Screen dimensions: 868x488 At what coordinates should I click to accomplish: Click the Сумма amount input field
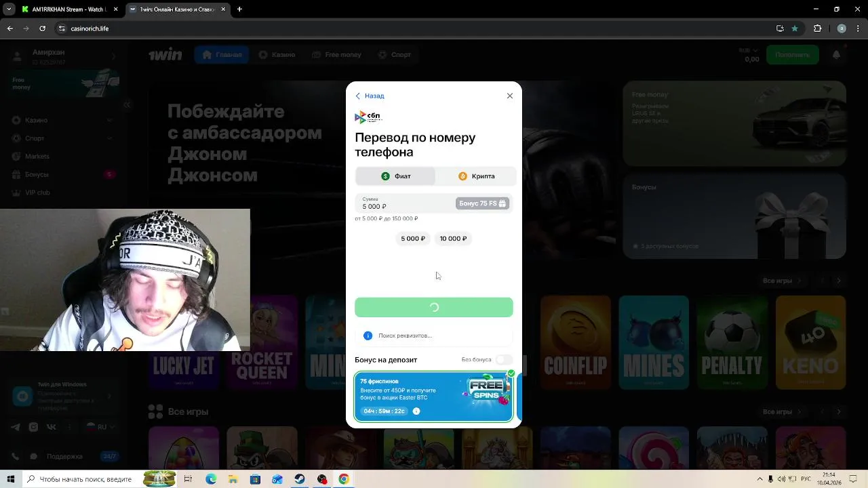click(405, 203)
